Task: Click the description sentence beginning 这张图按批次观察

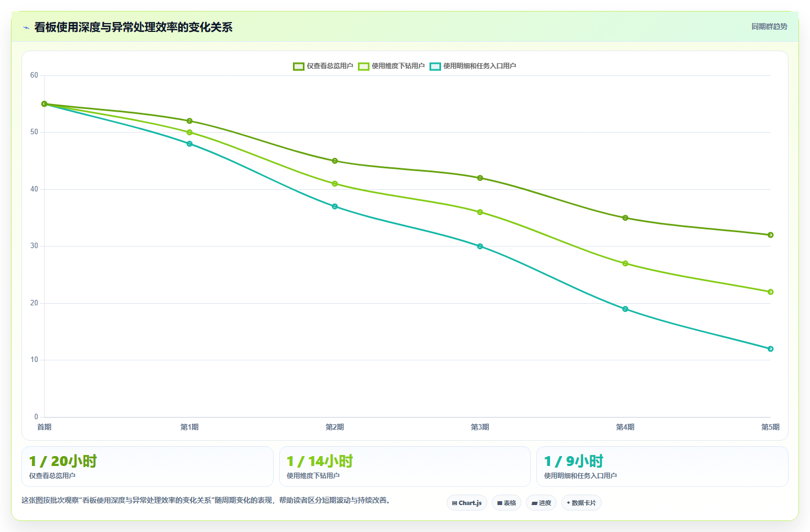Action: click(206, 501)
